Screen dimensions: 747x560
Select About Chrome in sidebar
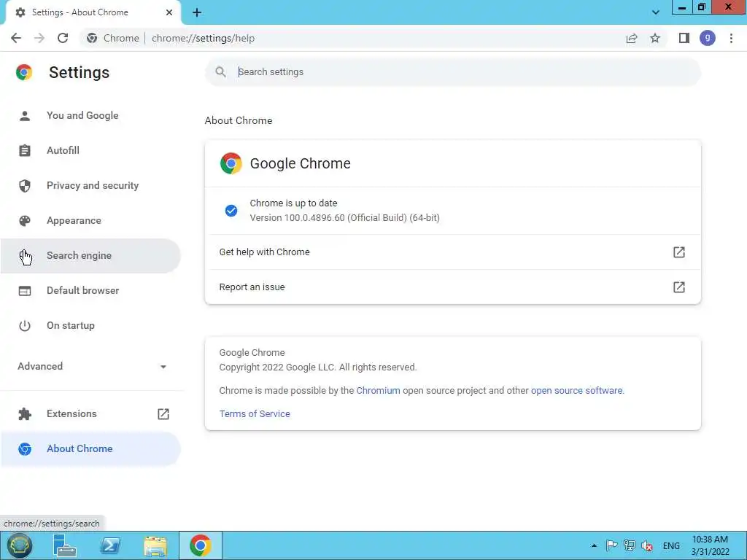coord(90,448)
